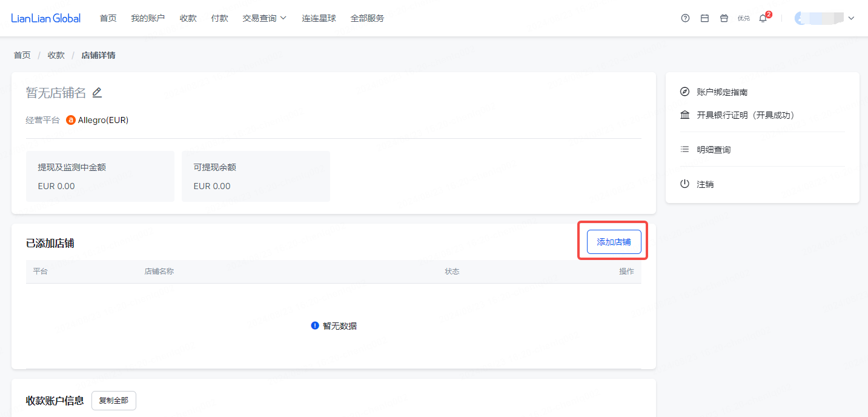Navigate to 收款 in breadcrumb
The image size is (868, 417).
point(56,55)
